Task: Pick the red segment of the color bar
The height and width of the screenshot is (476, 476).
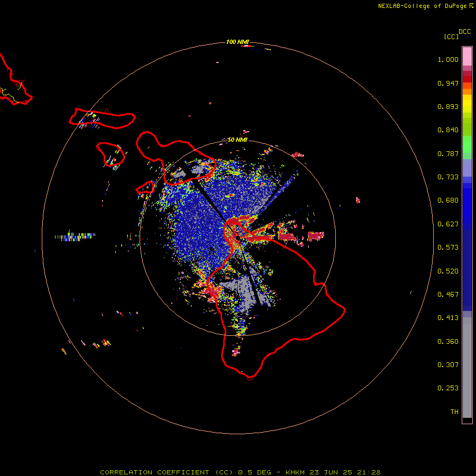Action: [467, 79]
